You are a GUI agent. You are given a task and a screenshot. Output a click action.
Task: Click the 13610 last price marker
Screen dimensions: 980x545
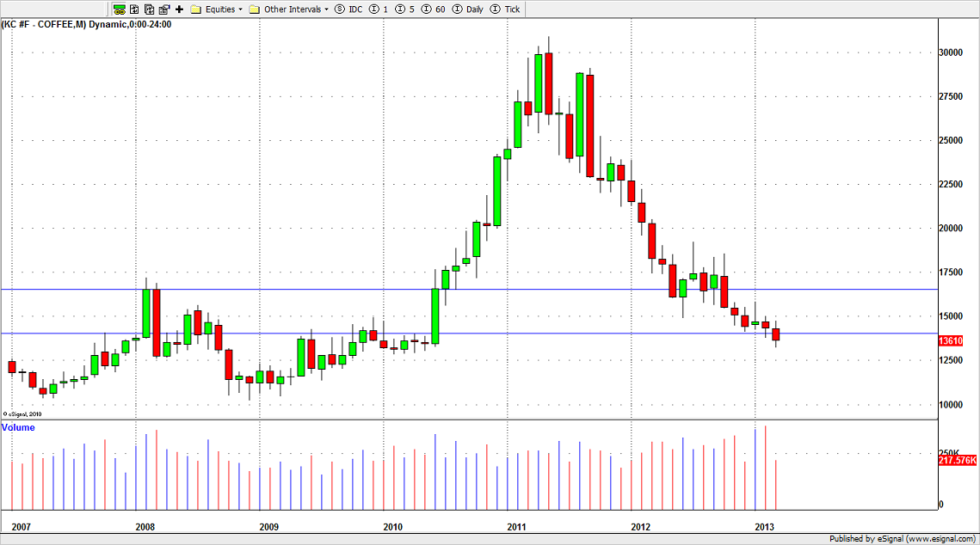(x=951, y=341)
